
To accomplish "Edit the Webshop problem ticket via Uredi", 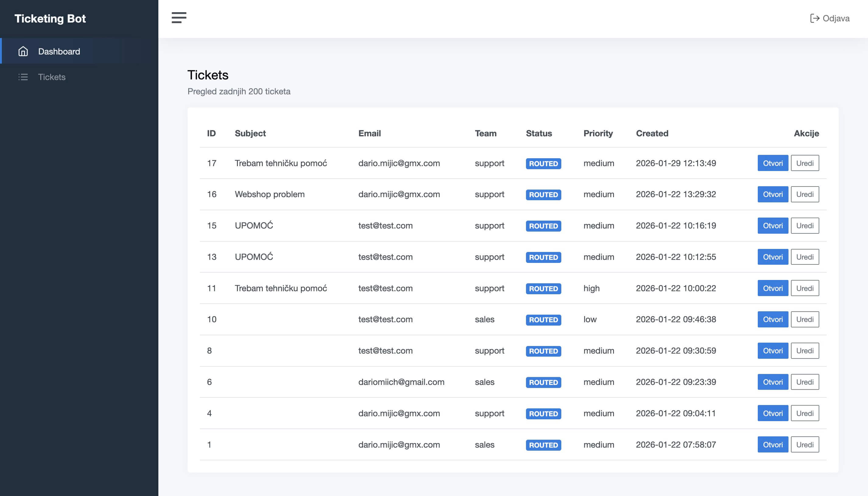I will tap(805, 194).
